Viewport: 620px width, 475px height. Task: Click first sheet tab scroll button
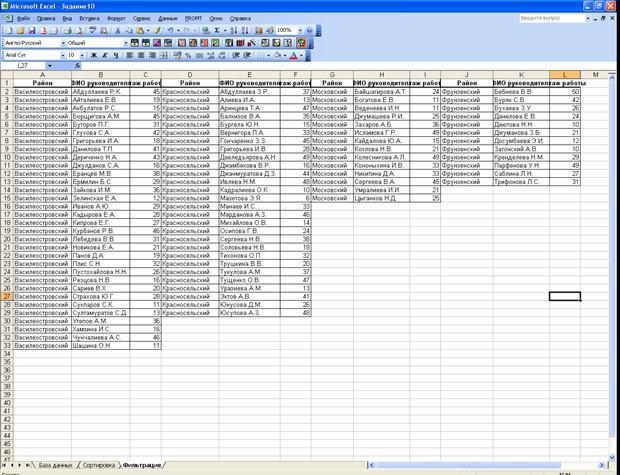pyautogui.click(x=4, y=465)
